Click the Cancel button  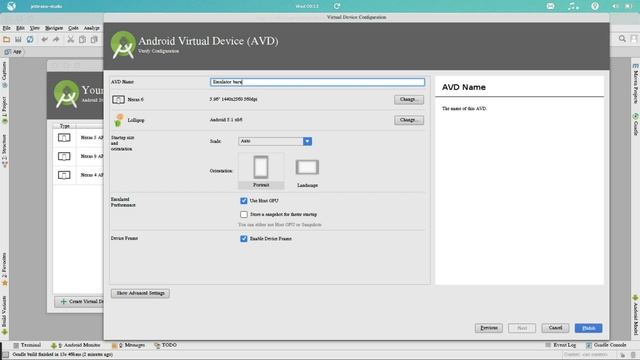[x=555, y=328]
